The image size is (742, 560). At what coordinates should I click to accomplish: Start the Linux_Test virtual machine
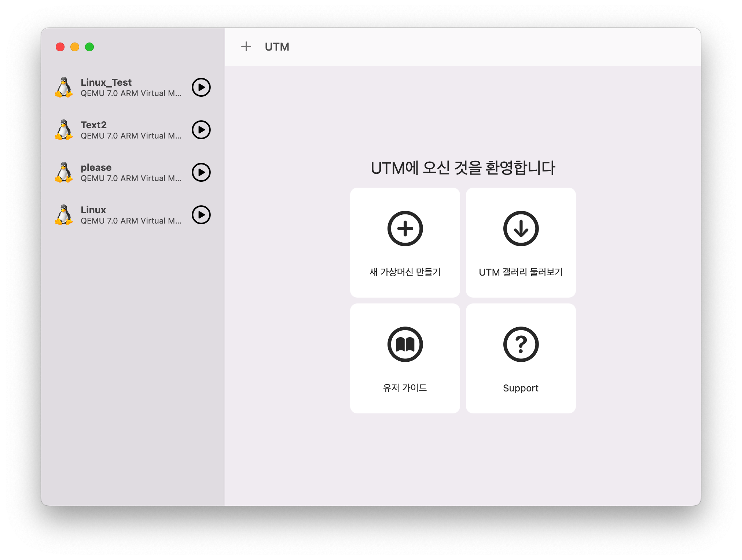coord(201,87)
